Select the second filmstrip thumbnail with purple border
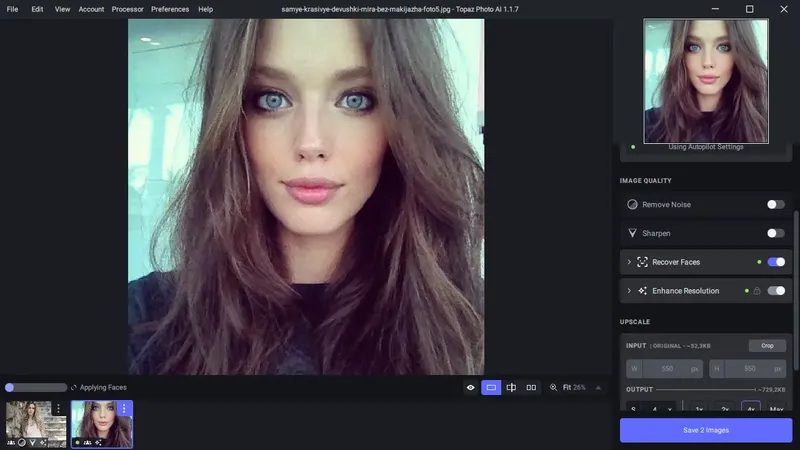Screen dimensions: 800x450 102,424
